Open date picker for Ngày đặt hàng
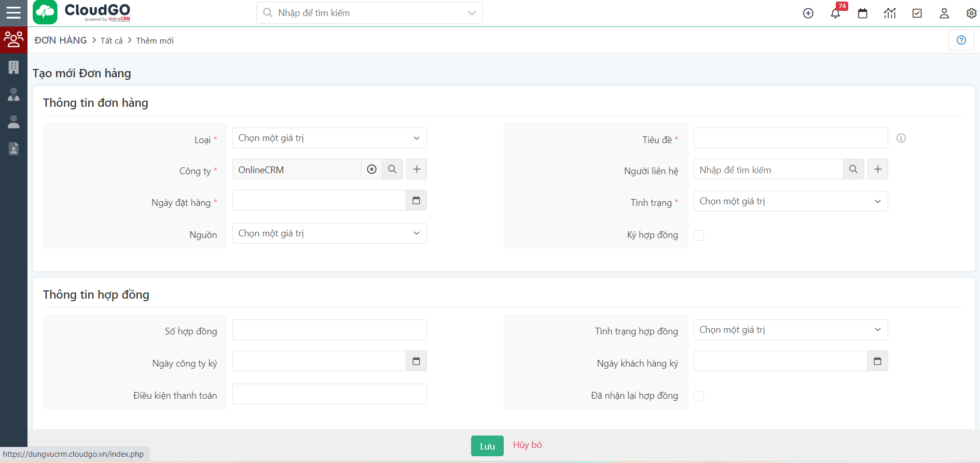This screenshot has width=980, height=463. (x=416, y=200)
